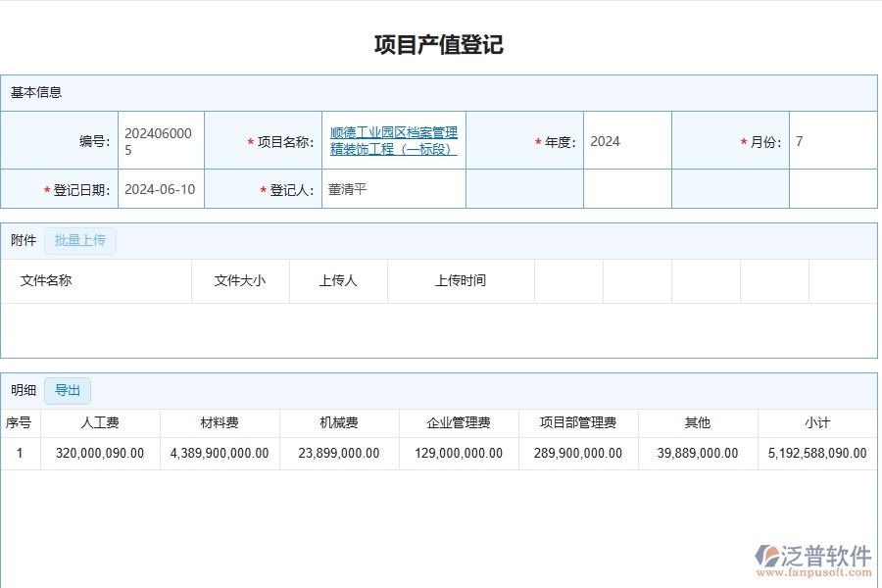Click the 上传时间 column header
Image resolution: width=882 pixels, height=588 pixels.
(456, 280)
